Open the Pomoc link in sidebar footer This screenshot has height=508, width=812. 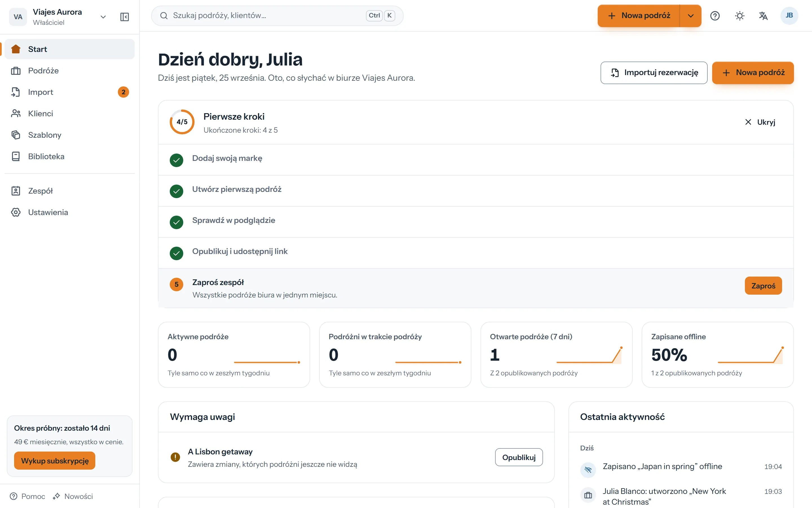click(x=28, y=496)
